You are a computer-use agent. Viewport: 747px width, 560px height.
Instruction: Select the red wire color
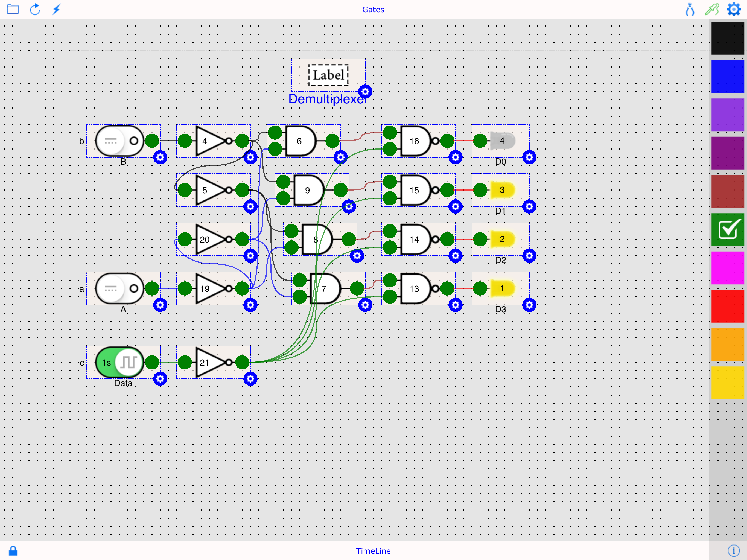(x=727, y=306)
